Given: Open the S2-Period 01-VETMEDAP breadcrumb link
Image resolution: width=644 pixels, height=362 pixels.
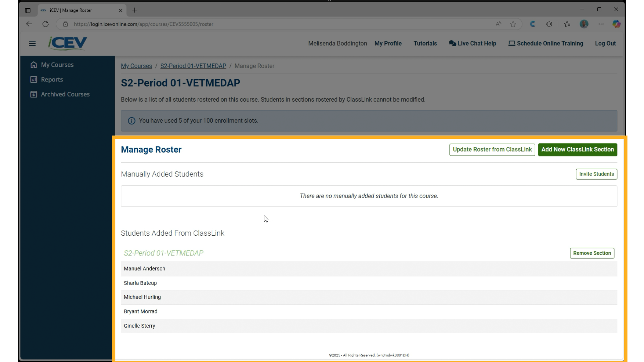Looking at the screenshot, I should 193,66.
